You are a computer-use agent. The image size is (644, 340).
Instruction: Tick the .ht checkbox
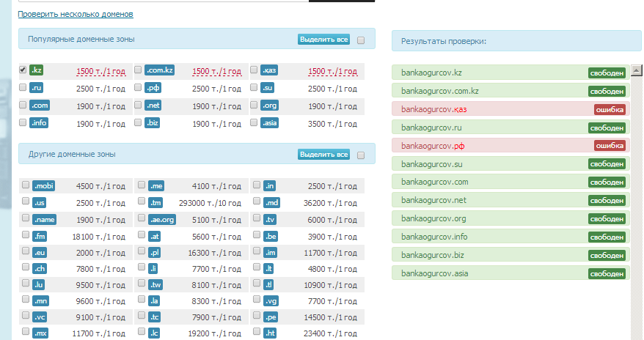[x=257, y=331]
